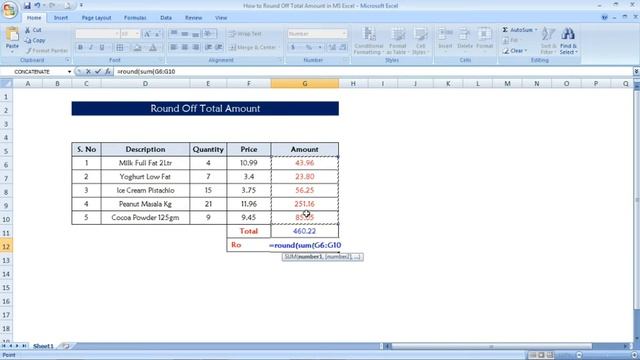Viewport: 640px width, 360px height.
Task: Save the workbook from Quick Access toolbar
Action: point(27,6)
